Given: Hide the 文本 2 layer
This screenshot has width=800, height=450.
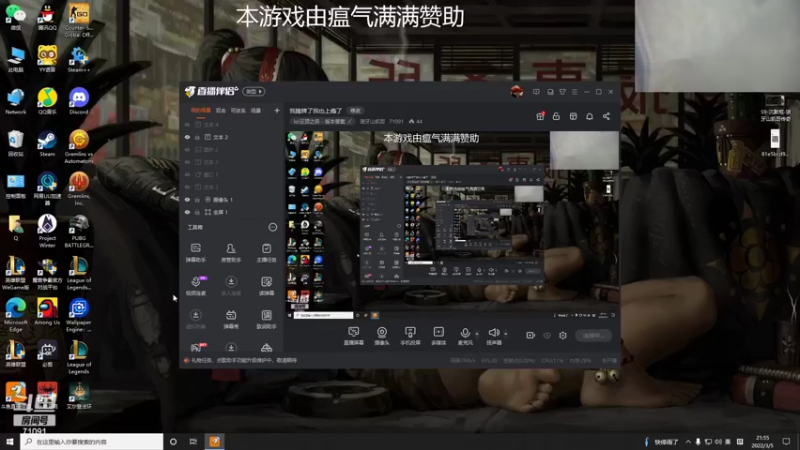Looking at the screenshot, I should pyautogui.click(x=187, y=137).
